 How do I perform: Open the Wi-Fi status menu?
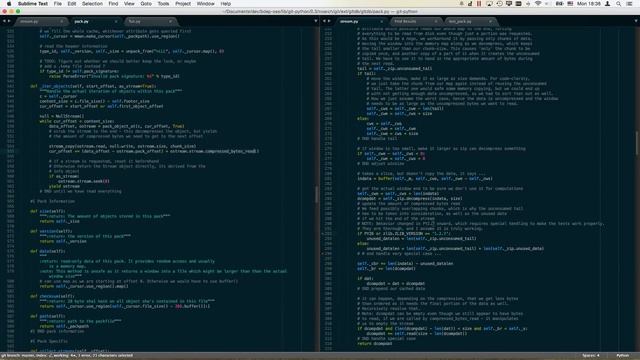(x=538, y=4)
